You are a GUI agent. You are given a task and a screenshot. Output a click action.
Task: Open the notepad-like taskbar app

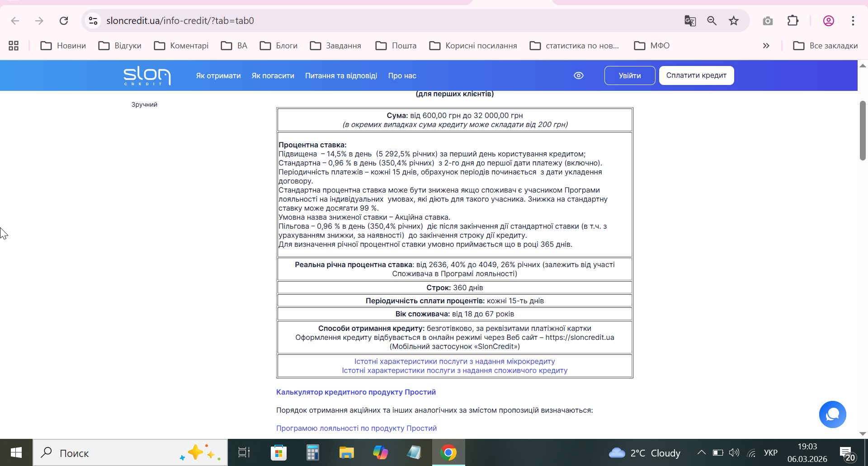(414, 452)
